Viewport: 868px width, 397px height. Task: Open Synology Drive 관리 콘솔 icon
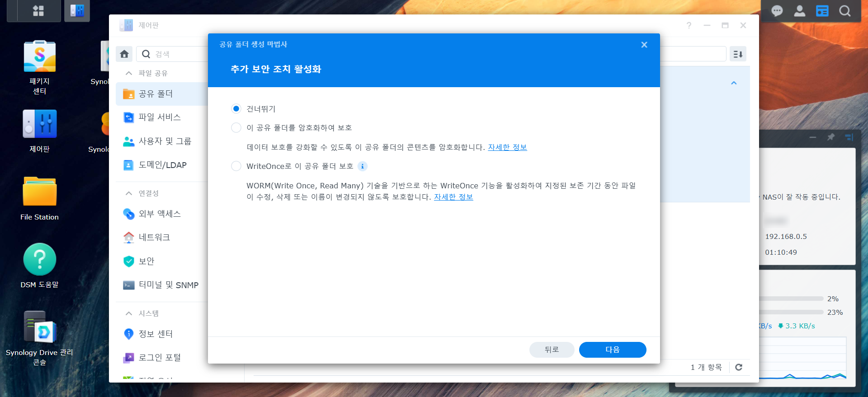(39, 338)
